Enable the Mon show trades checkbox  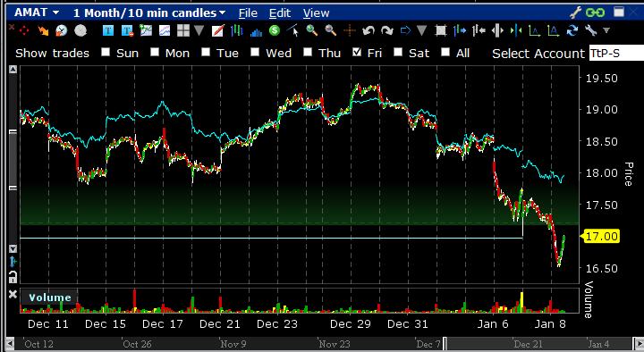click(x=155, y=52)
